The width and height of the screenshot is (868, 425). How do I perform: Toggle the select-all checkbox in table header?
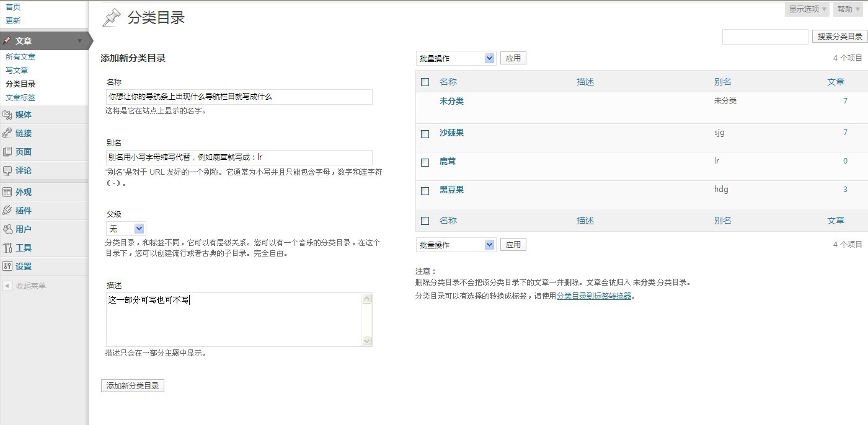[425, 82]
